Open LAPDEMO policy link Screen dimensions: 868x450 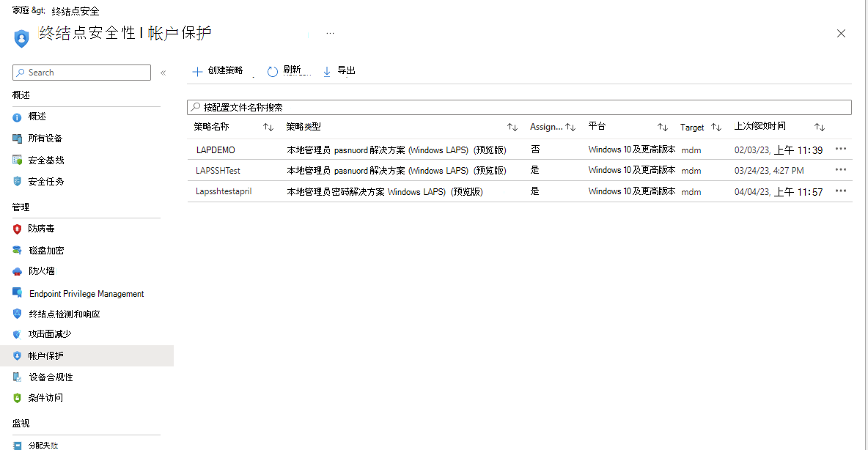[216, 150]
